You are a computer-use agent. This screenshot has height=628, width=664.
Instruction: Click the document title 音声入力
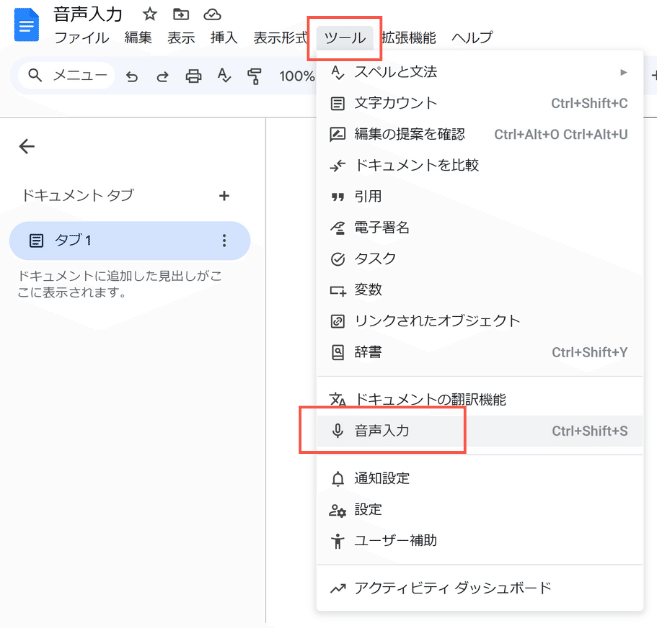pos(88,14)
